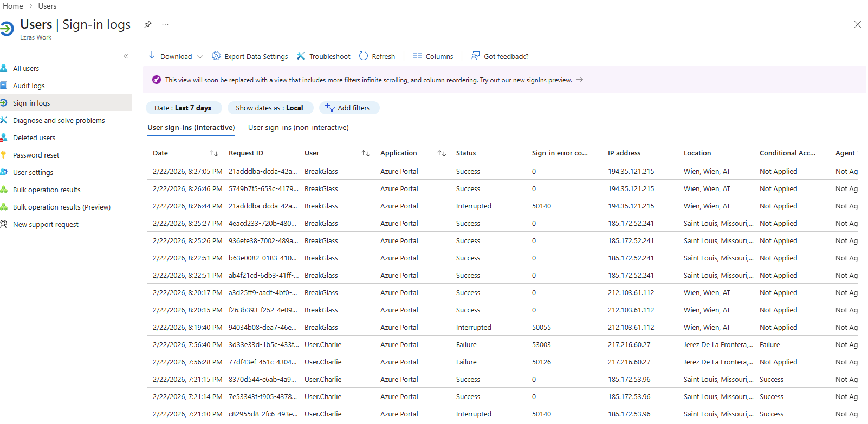Viewport: 868px width, 424px height.
Task: Switch to User sign-ins (interactive) tab
Action: pyautogui.click(x=191, y=128)
